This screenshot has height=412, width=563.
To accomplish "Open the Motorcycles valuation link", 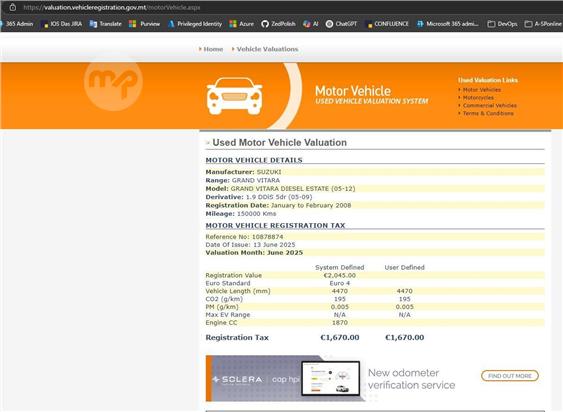I will tap(478, 98).
